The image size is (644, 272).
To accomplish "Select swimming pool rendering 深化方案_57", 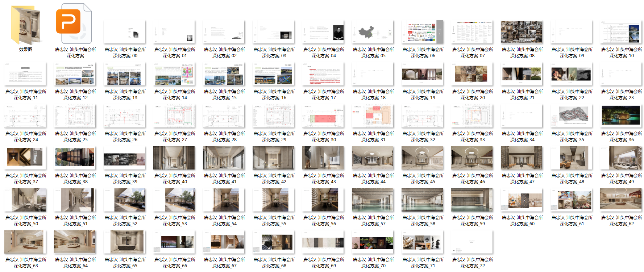I will click(x=373, y=200).
